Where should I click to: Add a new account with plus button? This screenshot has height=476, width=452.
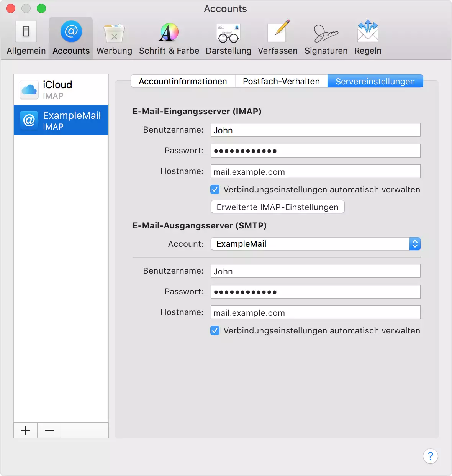click(x=26, y=430)
